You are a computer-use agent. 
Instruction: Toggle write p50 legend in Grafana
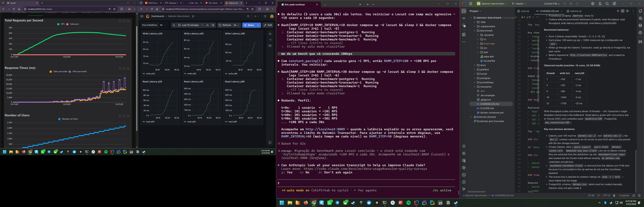tap(149, 74)
